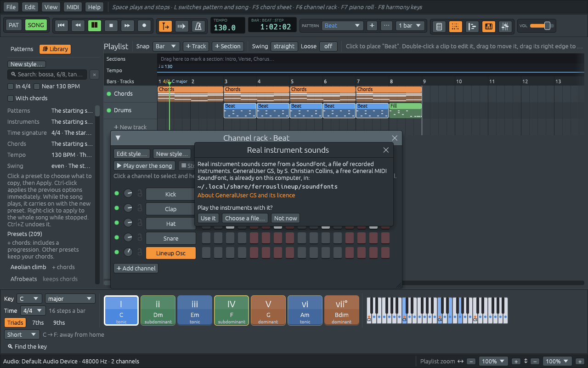Zoom in playlist horizontally with plus button
This screenshot has width=588, height=368.
pos(516,362)
